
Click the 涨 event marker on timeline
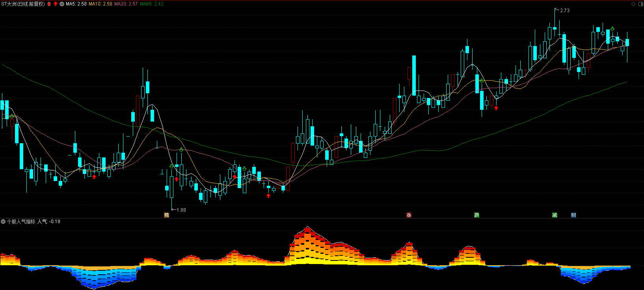[x=409, y=215]
